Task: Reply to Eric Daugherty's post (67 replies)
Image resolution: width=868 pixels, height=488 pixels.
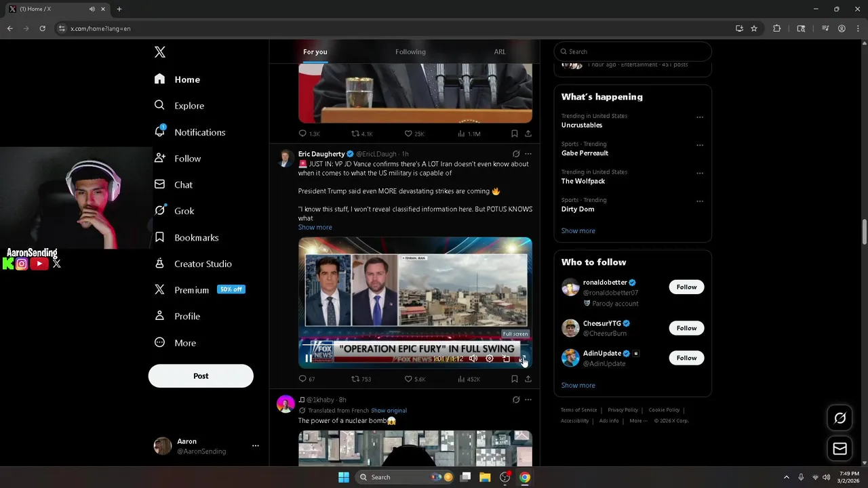Action: [307, 379]
